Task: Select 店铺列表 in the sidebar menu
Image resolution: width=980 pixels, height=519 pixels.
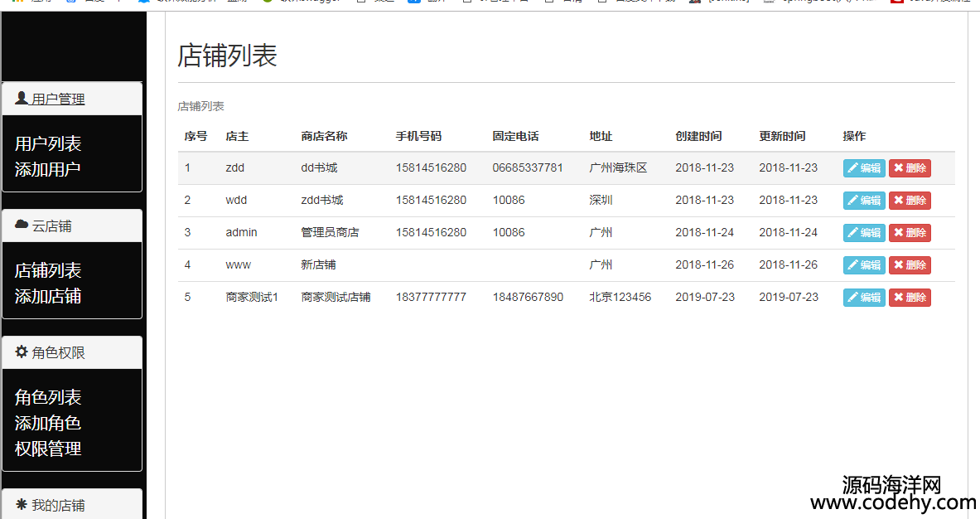Action: pos(48,271)
